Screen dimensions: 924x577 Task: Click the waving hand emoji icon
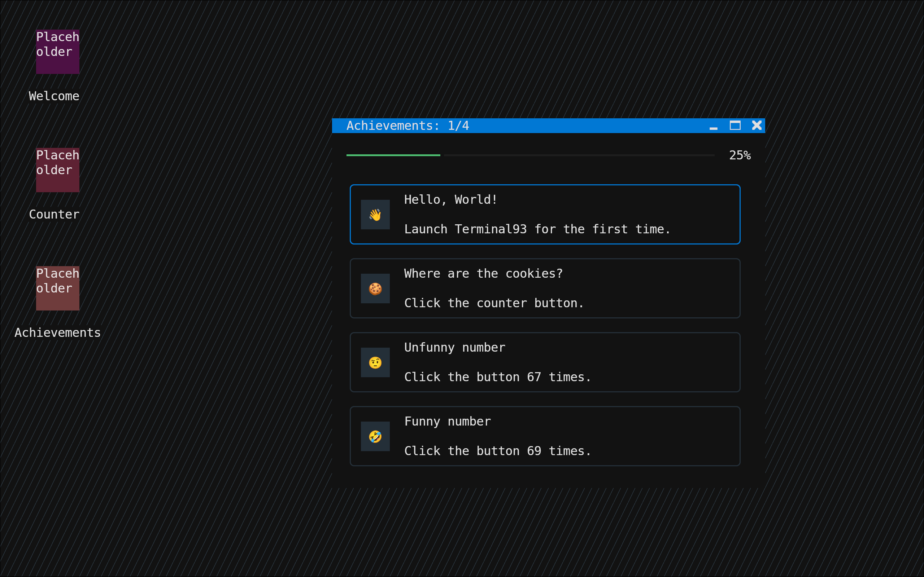tap(375, 215)
